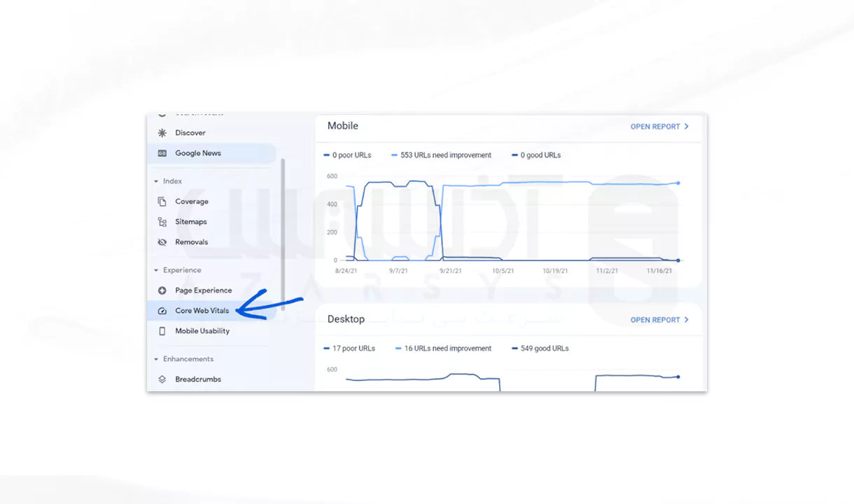The width and height of the screenshot is (854, 504).
Task: Click the Google News icon
Action: pos(162,153)
